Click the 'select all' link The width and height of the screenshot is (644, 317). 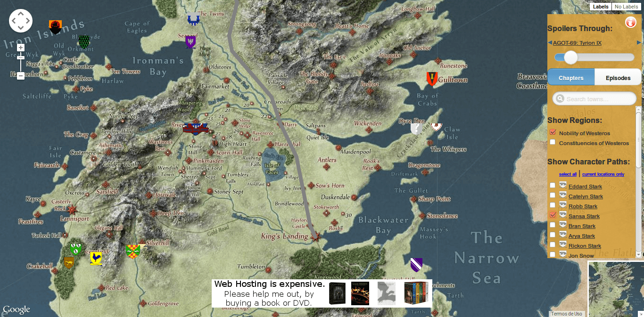(568, 174)
